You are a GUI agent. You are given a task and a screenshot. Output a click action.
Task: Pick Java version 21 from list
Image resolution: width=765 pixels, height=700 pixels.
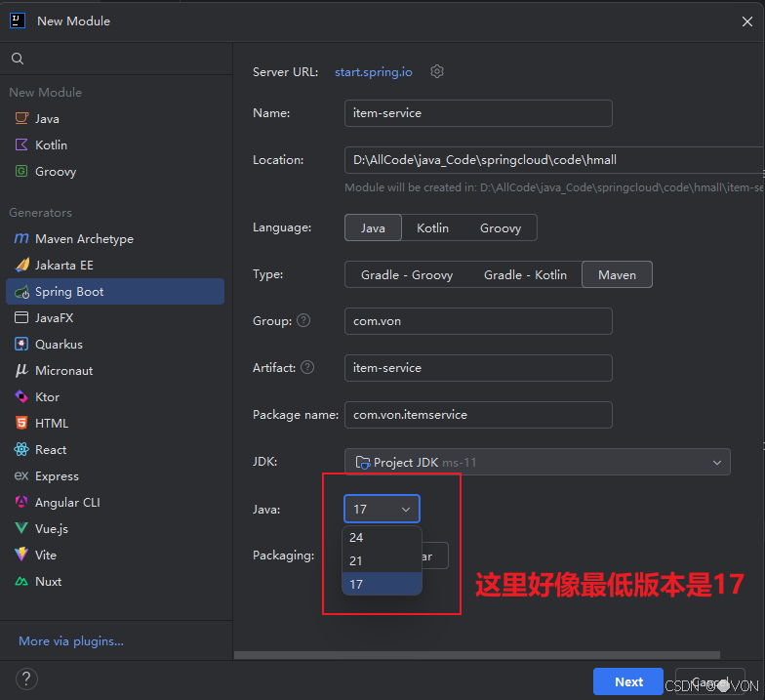tap(382, 560)
